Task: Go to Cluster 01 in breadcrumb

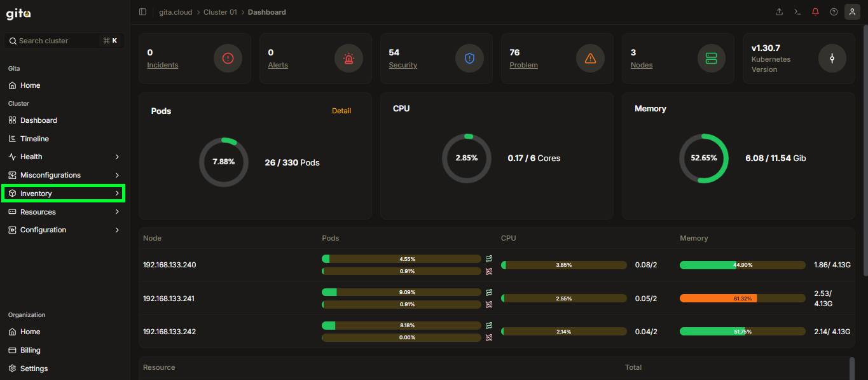Action: pyautogui.click(x=220, y=12)
